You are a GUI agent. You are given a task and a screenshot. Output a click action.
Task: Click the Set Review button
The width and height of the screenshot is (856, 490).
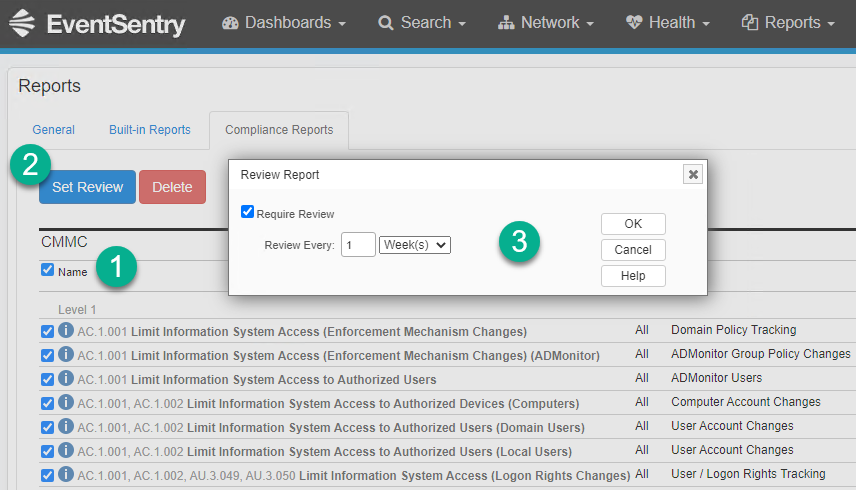pos(87,187)
